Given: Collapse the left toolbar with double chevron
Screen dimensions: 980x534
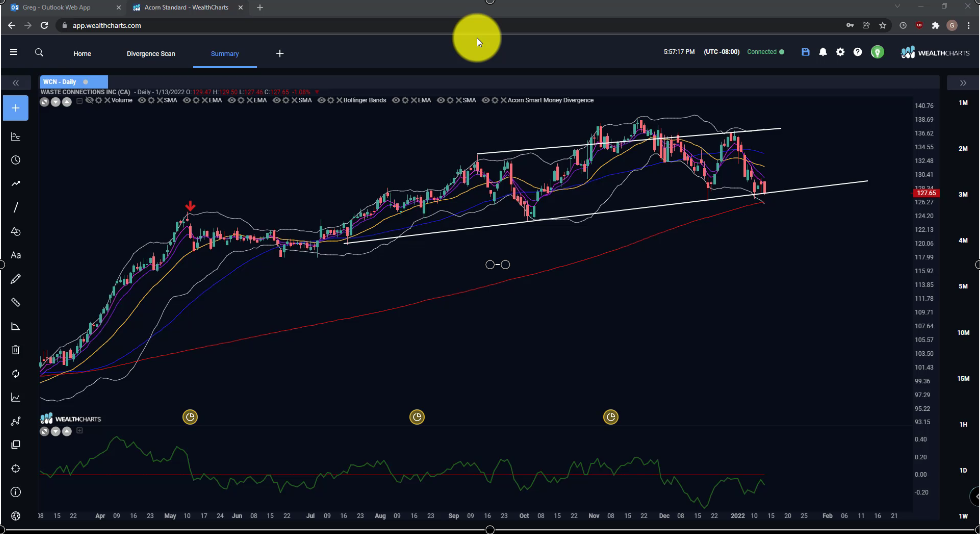Looking at the screenshot, I should pyautogui.click(x=16, y=83).
